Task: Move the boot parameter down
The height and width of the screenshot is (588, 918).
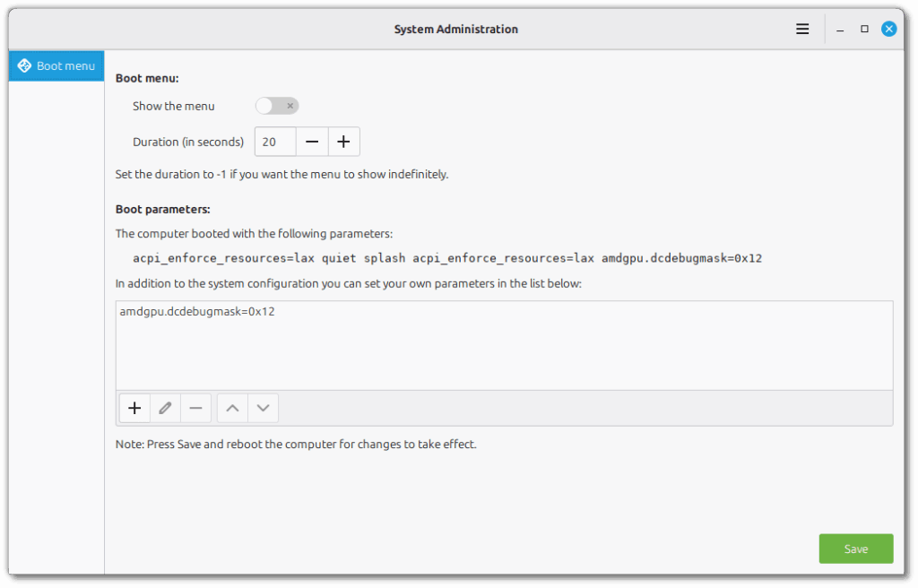Action: [x=263, y=408]
